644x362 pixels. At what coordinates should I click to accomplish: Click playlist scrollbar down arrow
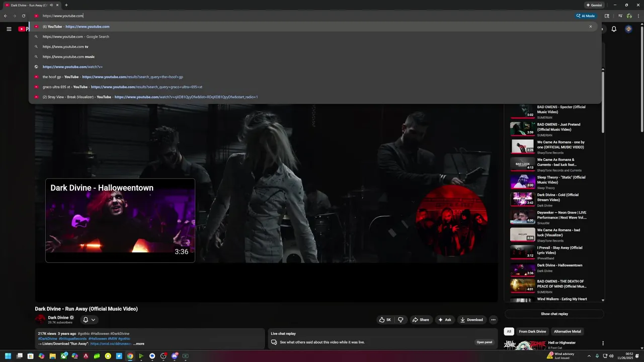pos(603,300)
